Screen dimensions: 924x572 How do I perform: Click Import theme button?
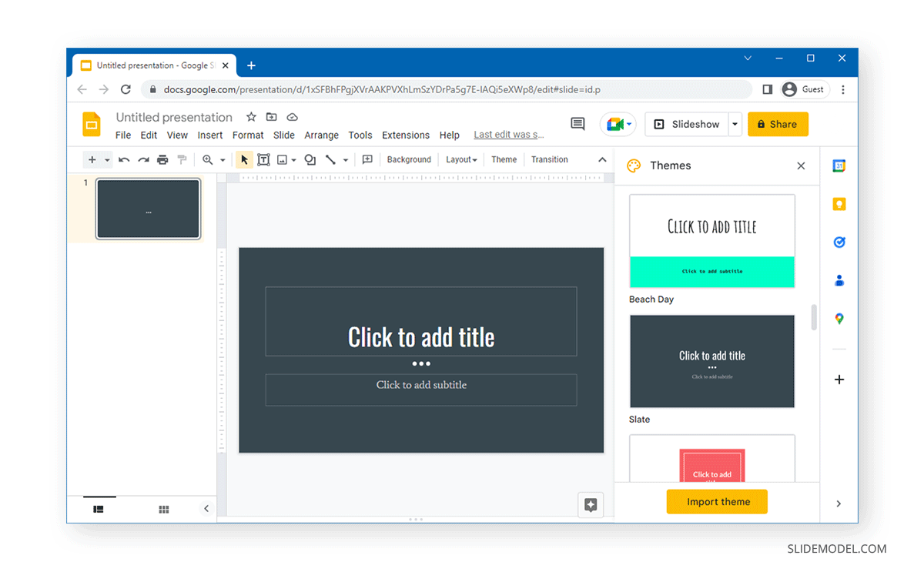coord(718,502)
